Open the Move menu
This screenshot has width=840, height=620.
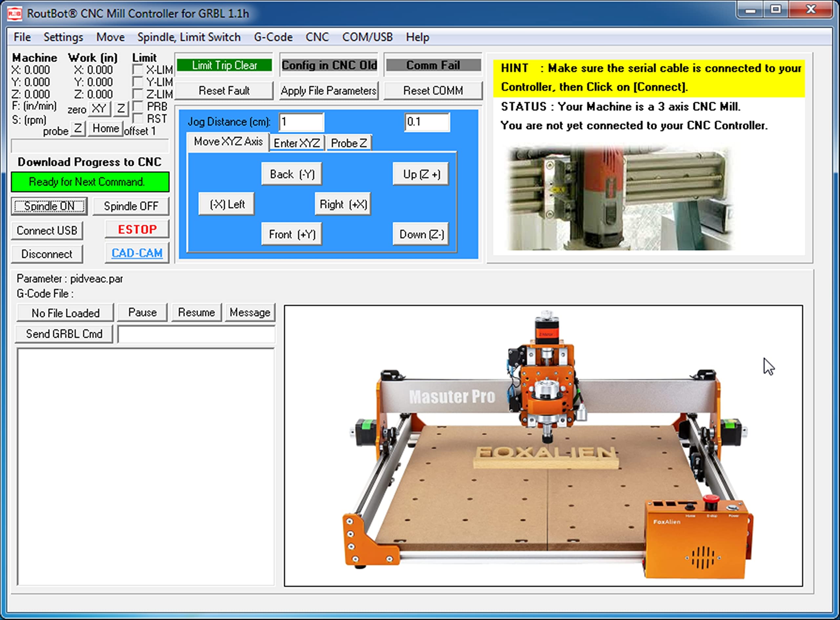click(x=110, y=37)
